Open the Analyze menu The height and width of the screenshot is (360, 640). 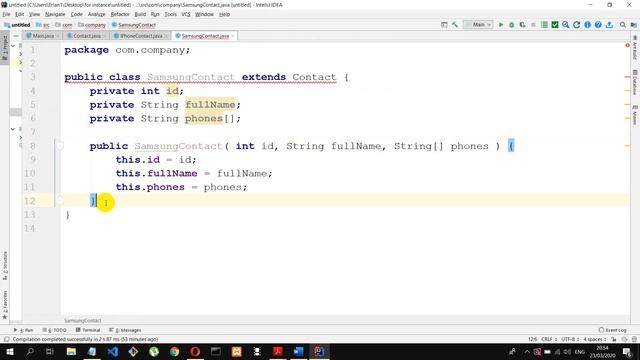(x=96, y=14)
